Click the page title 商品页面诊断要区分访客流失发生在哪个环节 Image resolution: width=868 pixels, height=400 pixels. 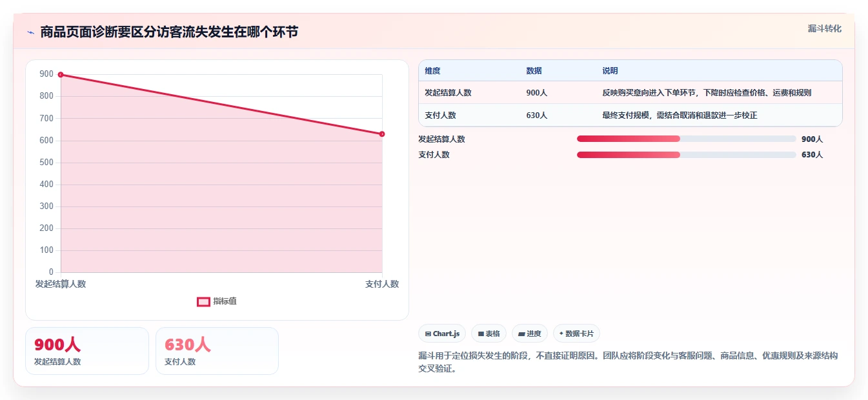169,32
